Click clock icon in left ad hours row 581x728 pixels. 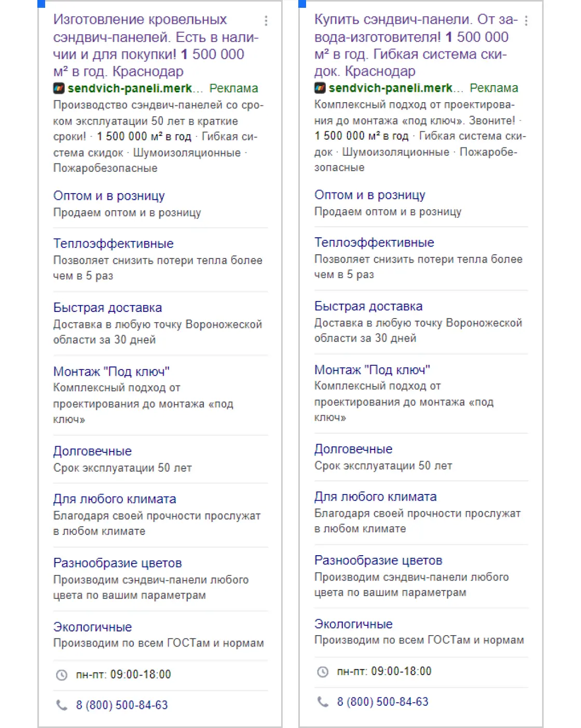pyautogui.click(x=62, y=675)
